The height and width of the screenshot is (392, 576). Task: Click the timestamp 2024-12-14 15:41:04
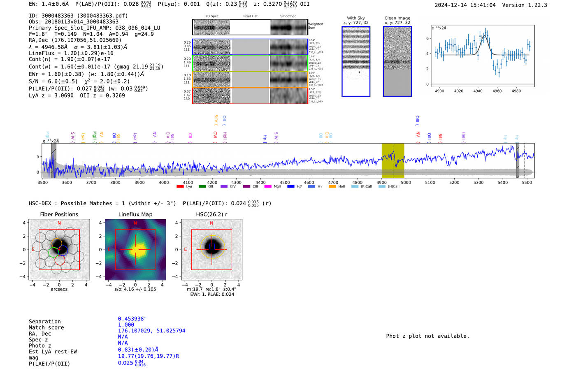465,5
